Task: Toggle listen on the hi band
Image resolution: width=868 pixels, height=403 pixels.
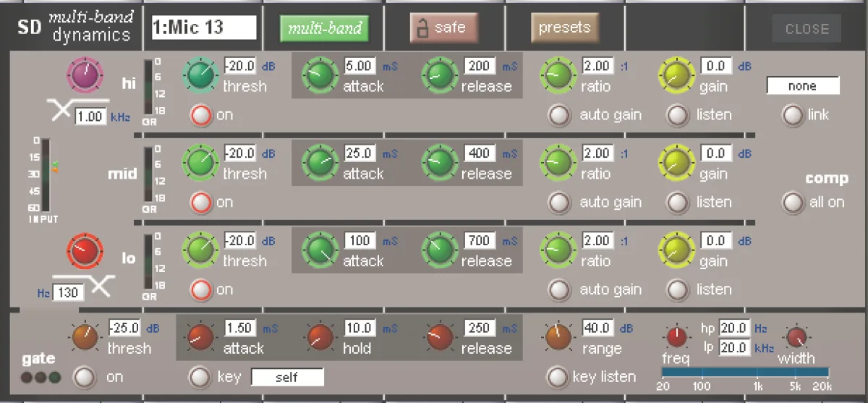Action: coord(678,115)
